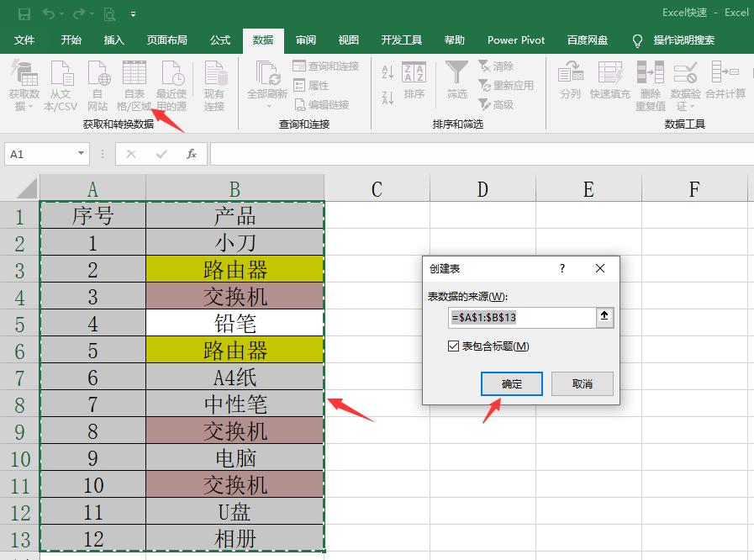Switch to the 插入 tab
Screen dimensions: 754x560
click(114, 40)
